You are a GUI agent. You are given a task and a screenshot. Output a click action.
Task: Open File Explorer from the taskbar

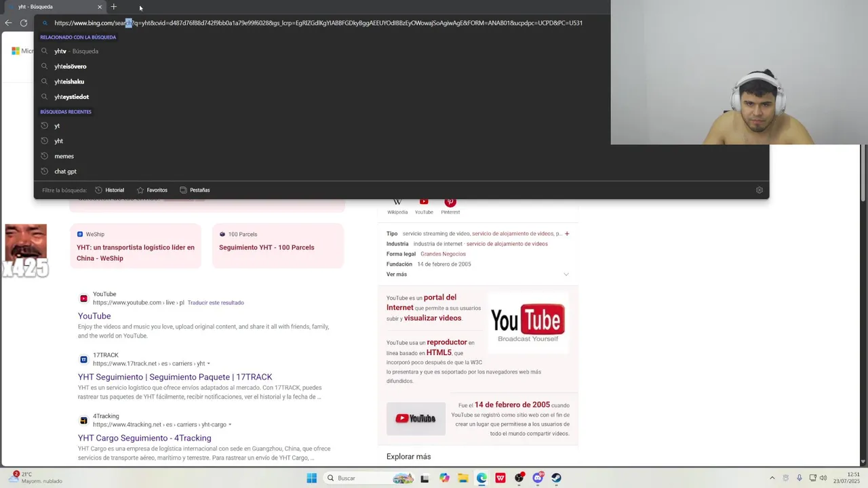pyautogui.click(x=463, y=478)
